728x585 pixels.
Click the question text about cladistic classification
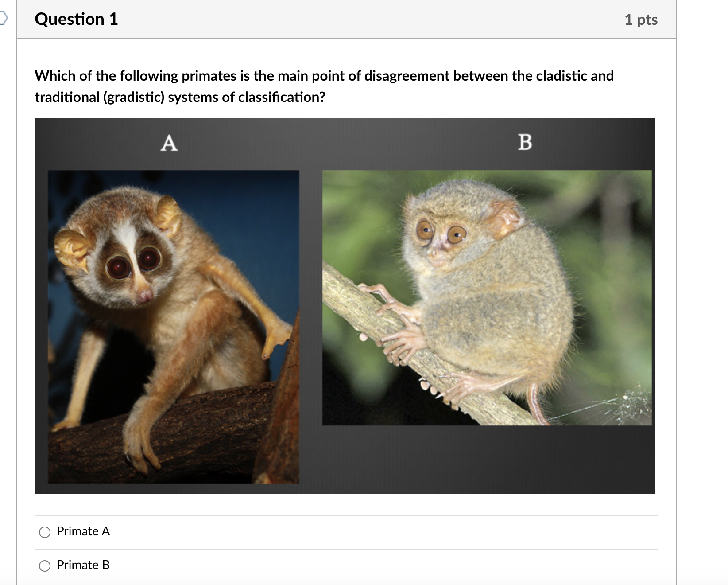[x=324, y=86]
